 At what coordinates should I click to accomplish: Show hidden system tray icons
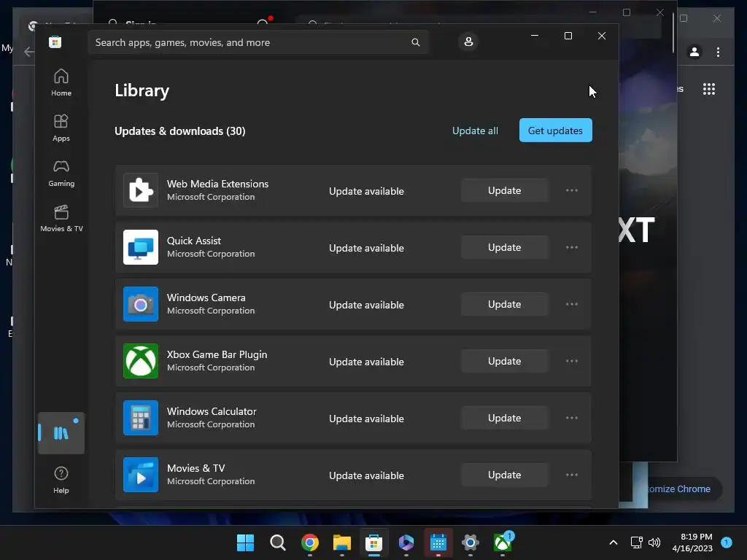[x=614, y=542]
